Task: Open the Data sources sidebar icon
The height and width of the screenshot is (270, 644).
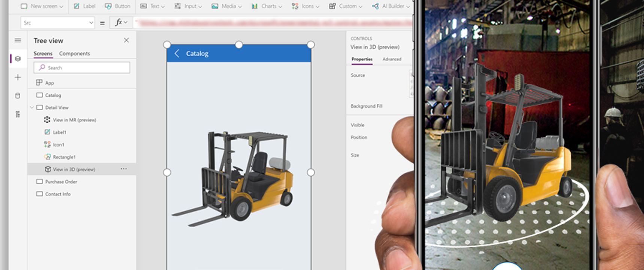Action: [x=18, y=96]
